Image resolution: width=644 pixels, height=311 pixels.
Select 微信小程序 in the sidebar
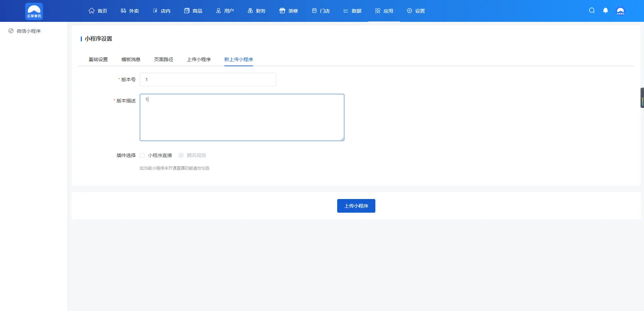pos(25,31)
